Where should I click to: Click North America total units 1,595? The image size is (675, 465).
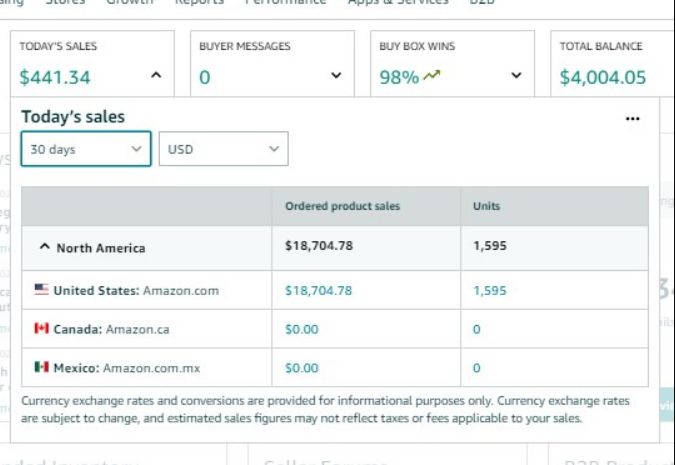pyautogui.click(x=490, y=246)
